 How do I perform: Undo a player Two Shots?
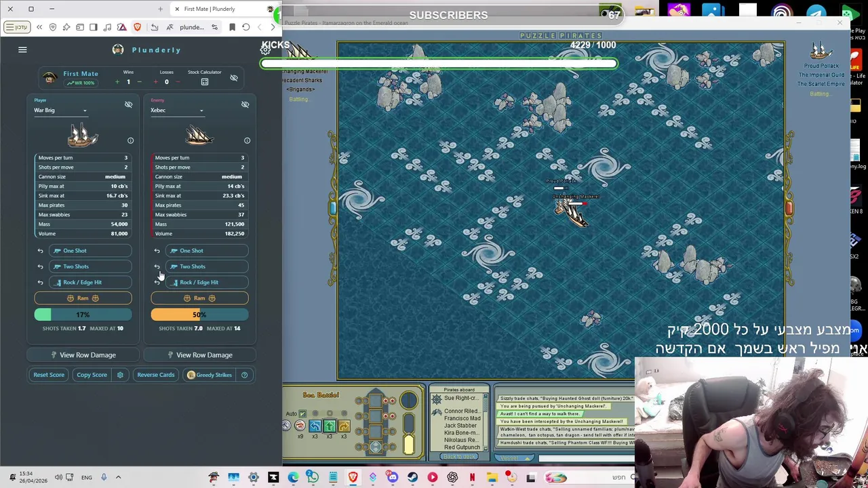point(40,266)
